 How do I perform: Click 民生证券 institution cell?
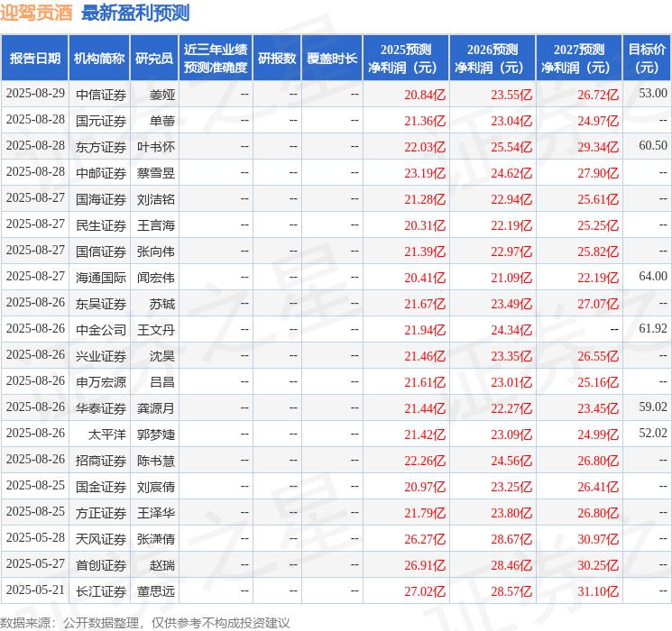101,225
